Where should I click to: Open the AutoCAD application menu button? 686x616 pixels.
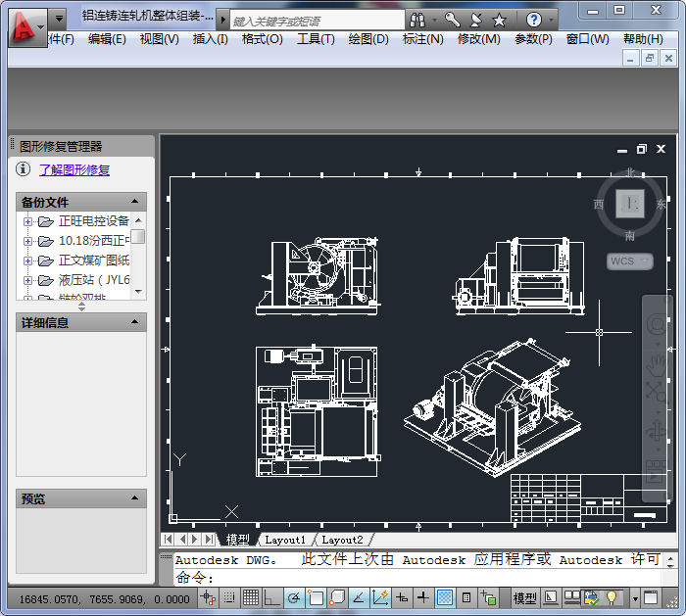pos(27,24)
